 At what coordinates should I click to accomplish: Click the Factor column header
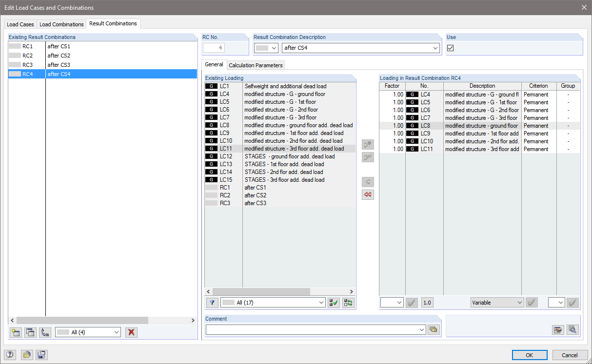click(392, 86)
